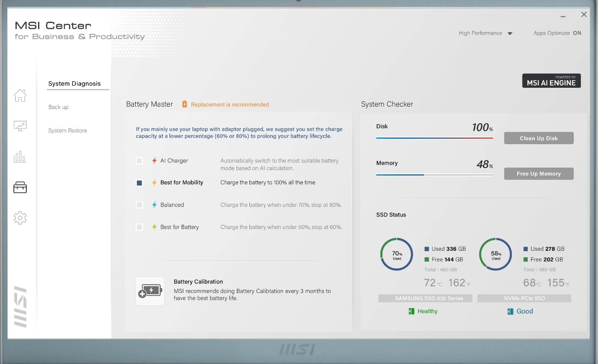598x364 pixels.
Task: Expand the High Performance dropdown arrow
Action: pyautogui.click(x=510, y=33)
